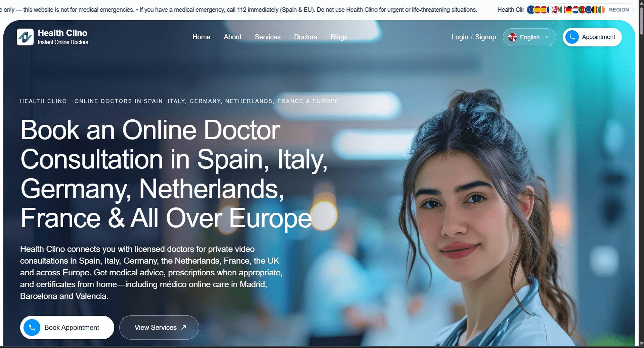Click the Health Clino logo icon
This screenshot has width=644, height=348.
25,37
